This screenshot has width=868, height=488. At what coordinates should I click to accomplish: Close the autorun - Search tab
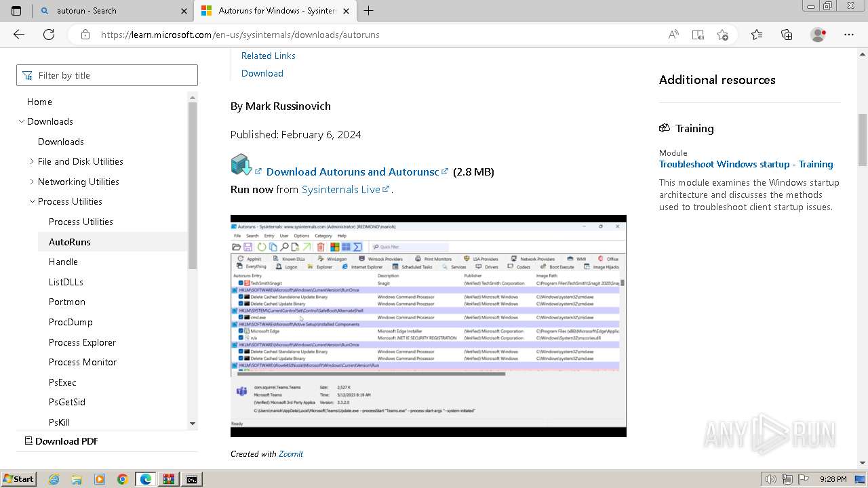[184, 11]
